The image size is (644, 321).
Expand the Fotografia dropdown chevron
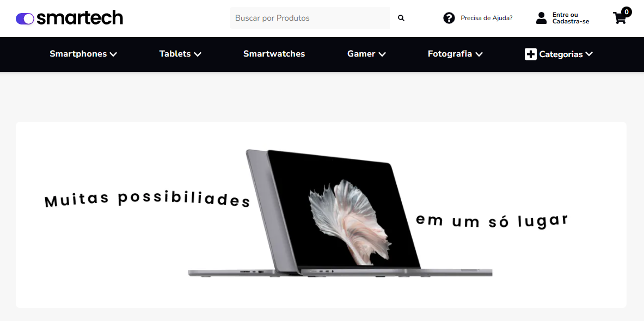coord(479,54)
